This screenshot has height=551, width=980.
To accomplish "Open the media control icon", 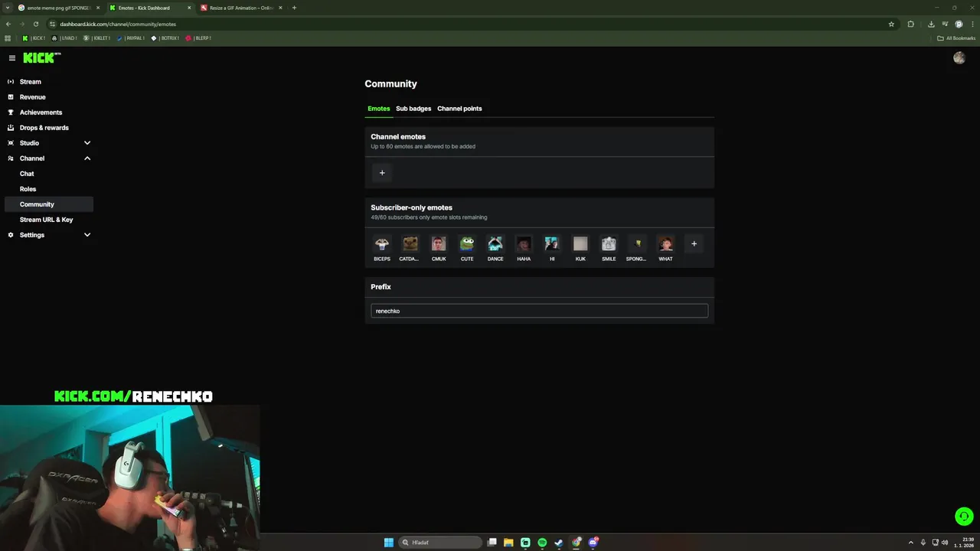I will [945, 24].
